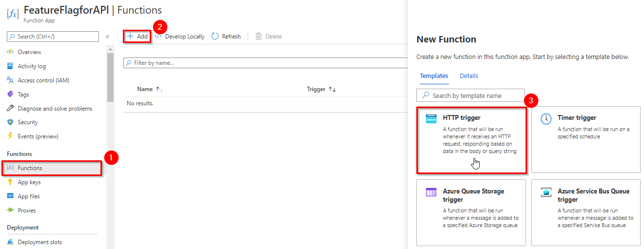Click the Add button in toolbar
Viewport: 644px width, 249px height.
coord(137,37)
